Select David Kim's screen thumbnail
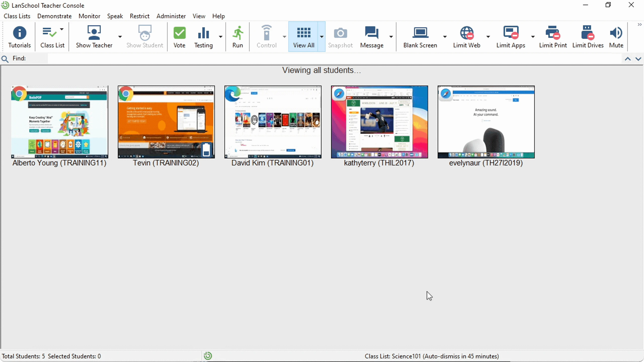 click(273, 122)
